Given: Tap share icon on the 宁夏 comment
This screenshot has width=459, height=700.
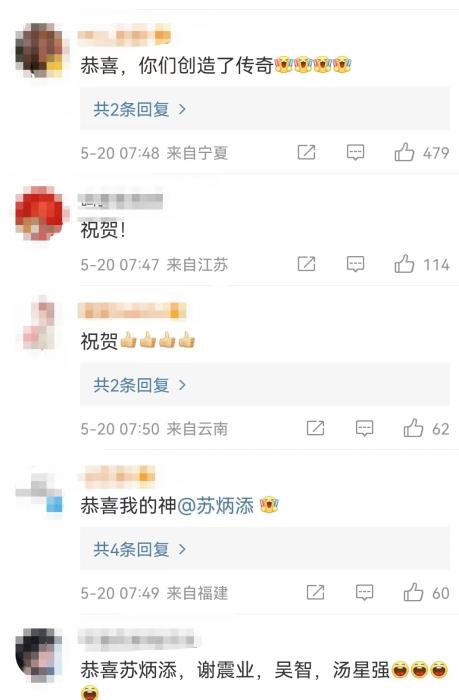Looking at the screenshot, I should [306, 152].
